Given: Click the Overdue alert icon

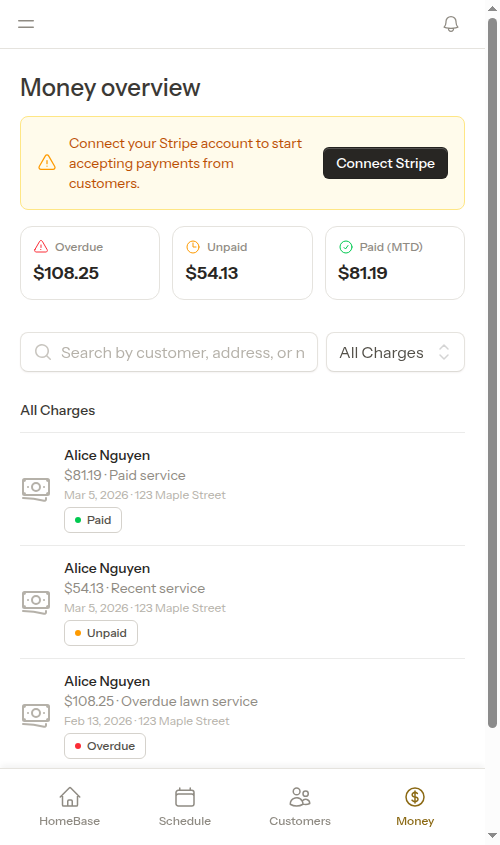Looking at the screenshot, I should point(41,247).
